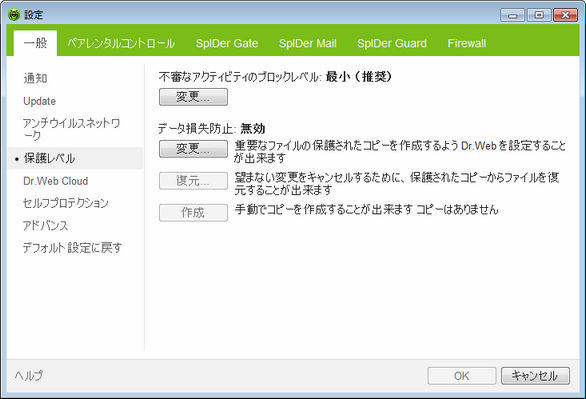Screen dimensions: 586x399
Task: Click the 作成 button for manual copy
Action: tap(193, 213)
